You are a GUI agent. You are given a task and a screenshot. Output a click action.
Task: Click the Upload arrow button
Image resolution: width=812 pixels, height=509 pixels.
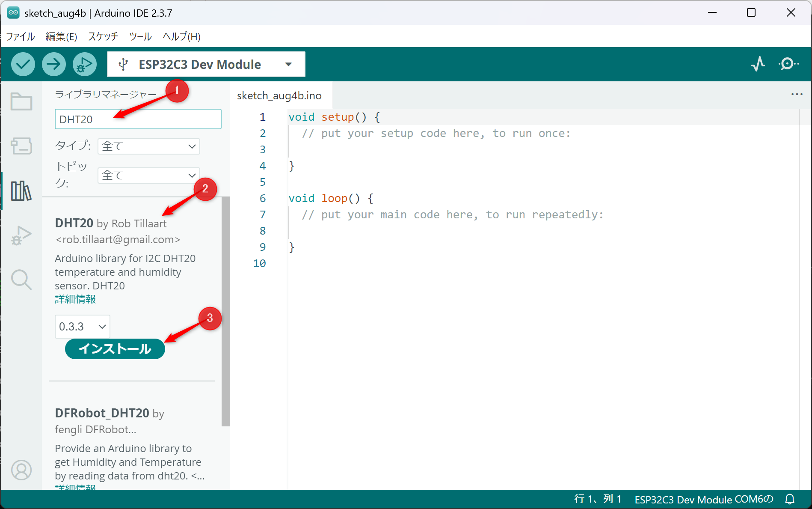tap(54, 65)
